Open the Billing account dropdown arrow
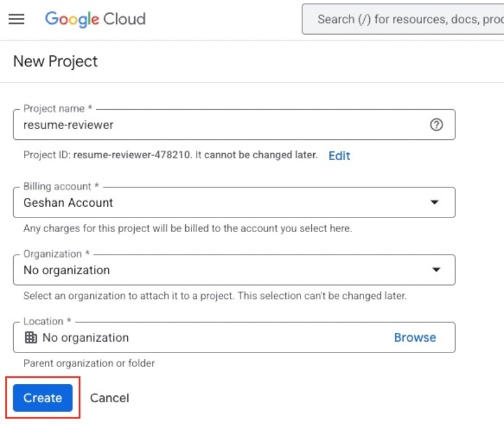This screenshot has height=442, width=504. pyautogui.click(x=436, y=202)
